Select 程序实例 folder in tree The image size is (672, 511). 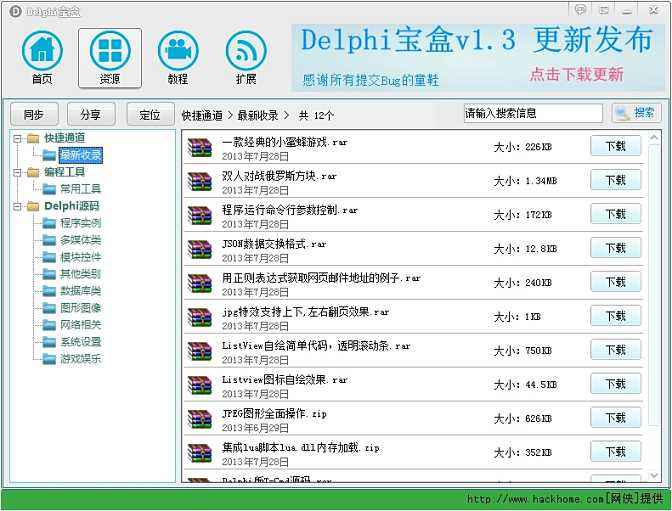point(81,223)
